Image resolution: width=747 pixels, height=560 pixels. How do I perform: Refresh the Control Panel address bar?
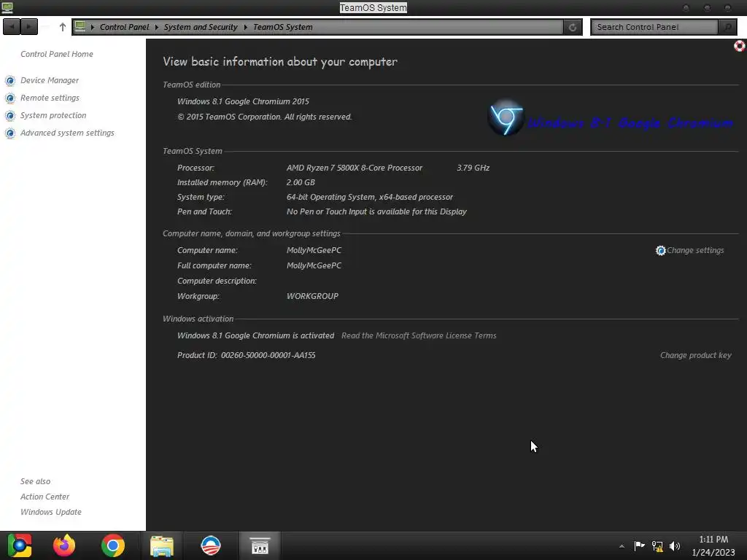tap(573, 27)
